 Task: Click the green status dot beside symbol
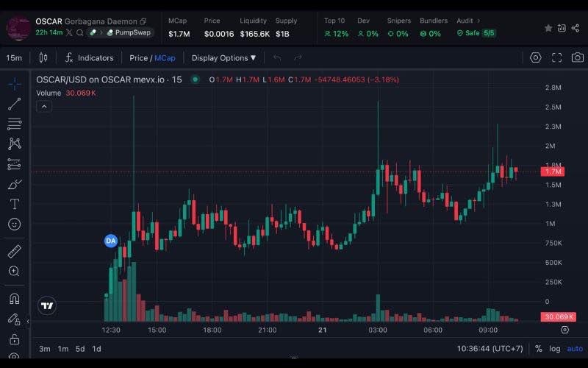tap(195, 79)
